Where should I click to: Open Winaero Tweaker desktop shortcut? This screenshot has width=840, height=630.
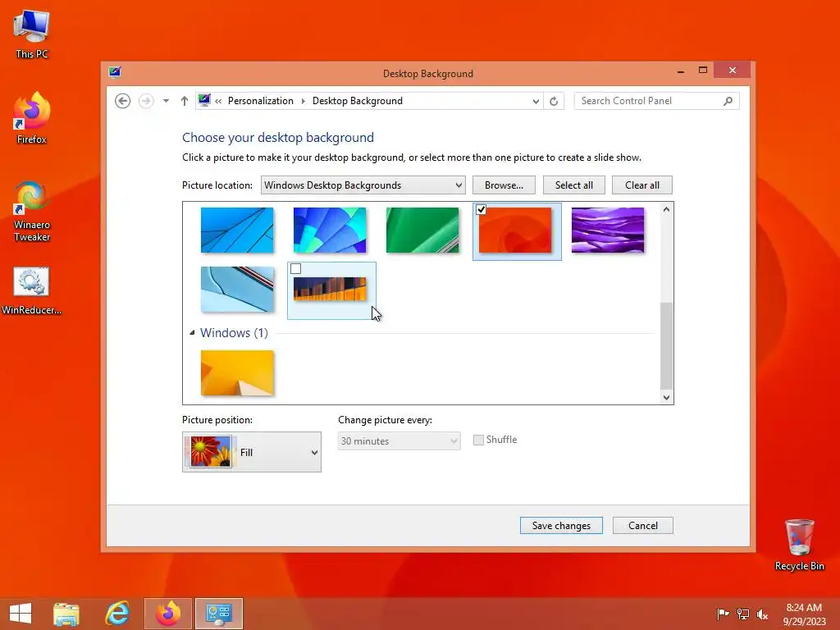[x=32, y=212]
